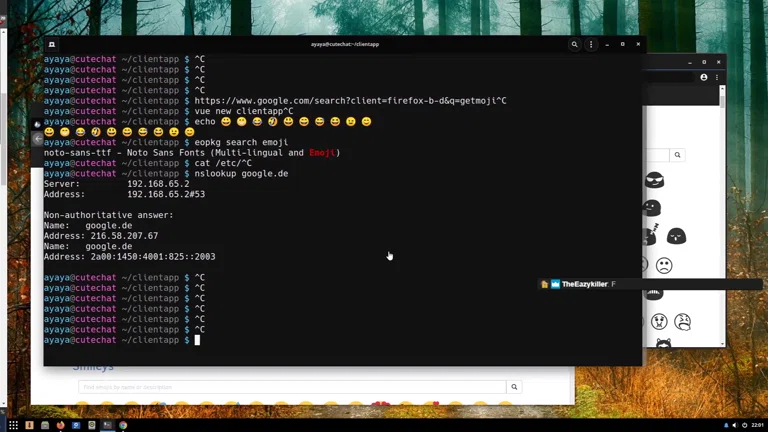Screen dimensions: 768x432
Task: Click the browser back arrow behind terminal
Action: pyautogui.click(x=38, y=139)
